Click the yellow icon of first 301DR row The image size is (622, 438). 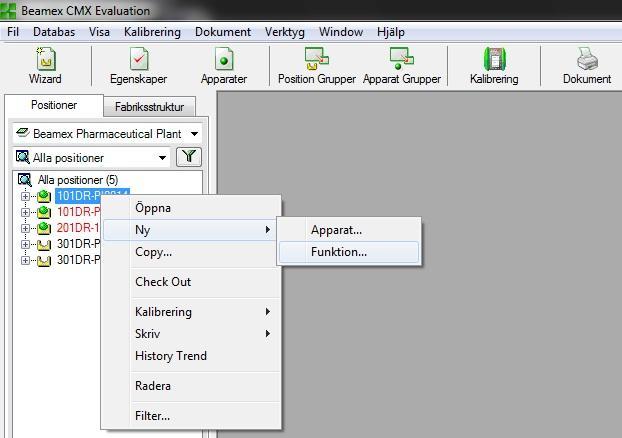coord(44,244)
